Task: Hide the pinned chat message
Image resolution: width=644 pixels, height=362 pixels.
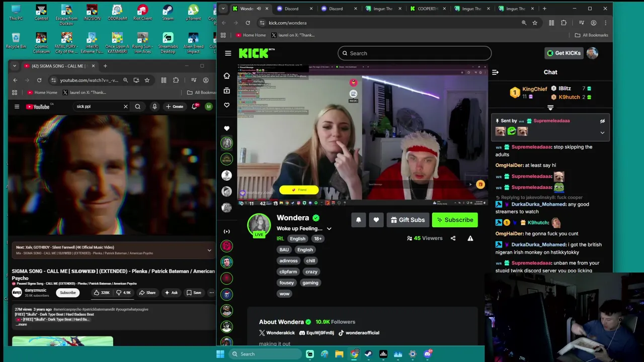Action: (602, 121)
